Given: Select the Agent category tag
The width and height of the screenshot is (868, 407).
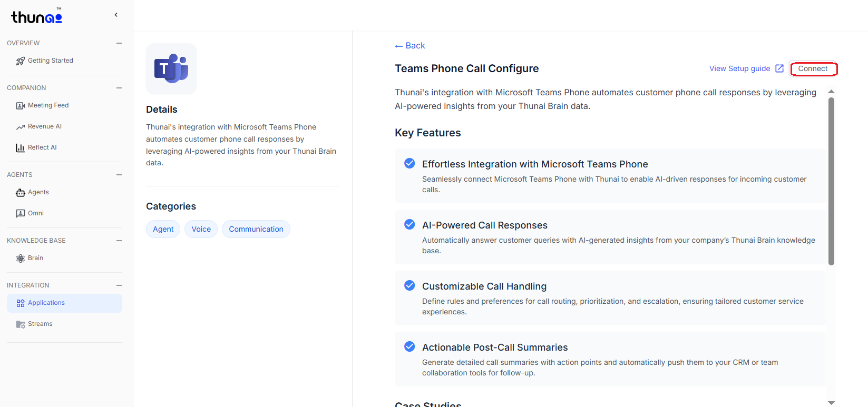Looking at the screenshot, I should click(163, 229).
